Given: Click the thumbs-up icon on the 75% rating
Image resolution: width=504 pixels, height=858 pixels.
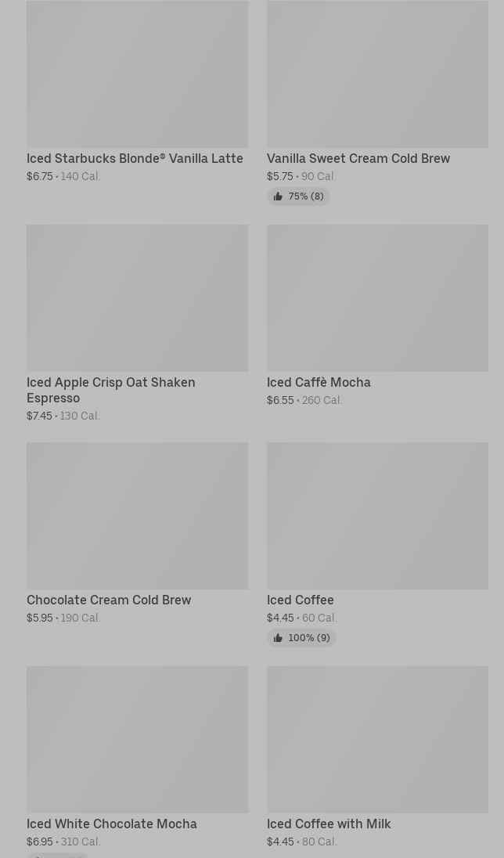Looking at the screenshot, I should point(278,196).
